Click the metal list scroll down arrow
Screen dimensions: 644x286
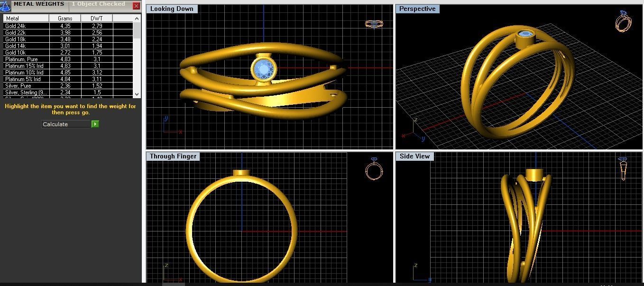coord(137,94)
